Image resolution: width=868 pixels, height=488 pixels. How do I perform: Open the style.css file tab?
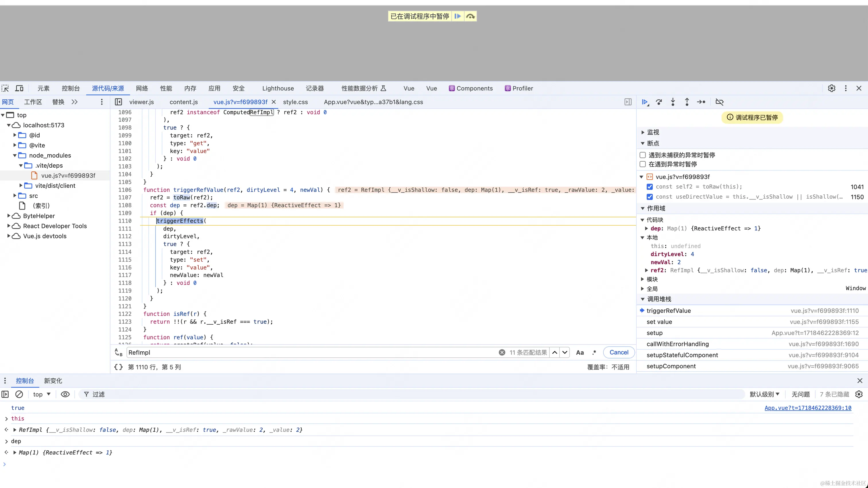295,102
